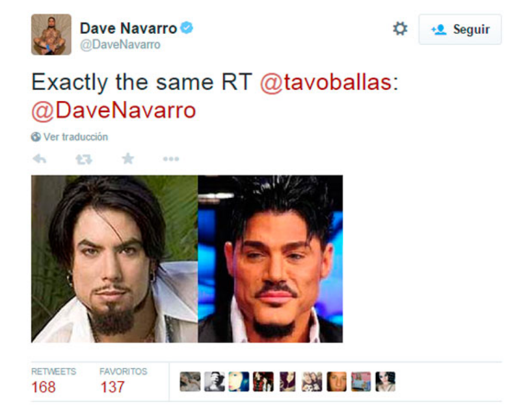Click the globe icon beside Ver traducción
The width and height of the screenshot is (532, 405).
coord(36,137)
